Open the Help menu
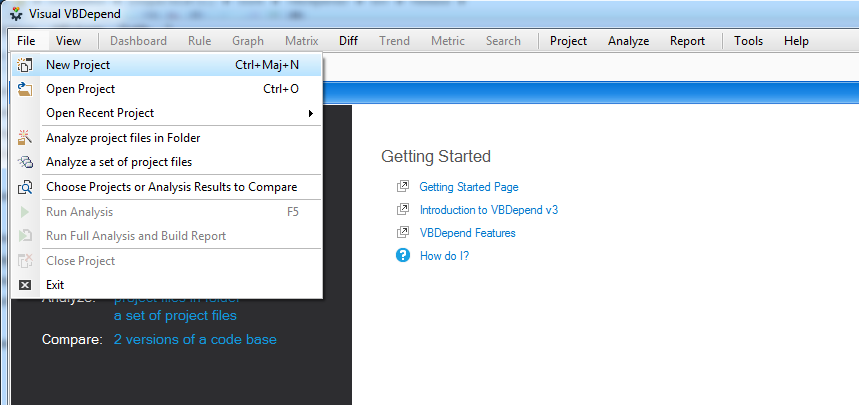 click(796, 41)
